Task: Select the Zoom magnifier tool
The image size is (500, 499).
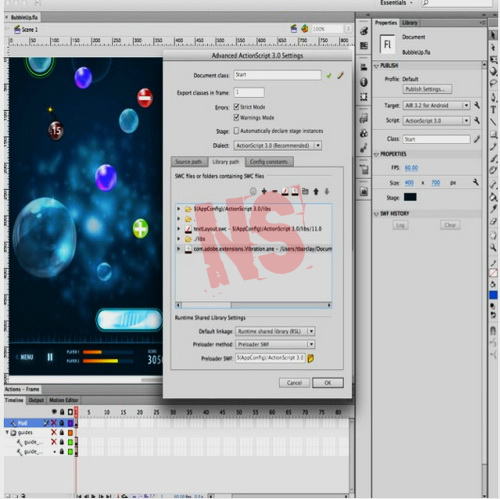Action: click(x=493, y=248)
